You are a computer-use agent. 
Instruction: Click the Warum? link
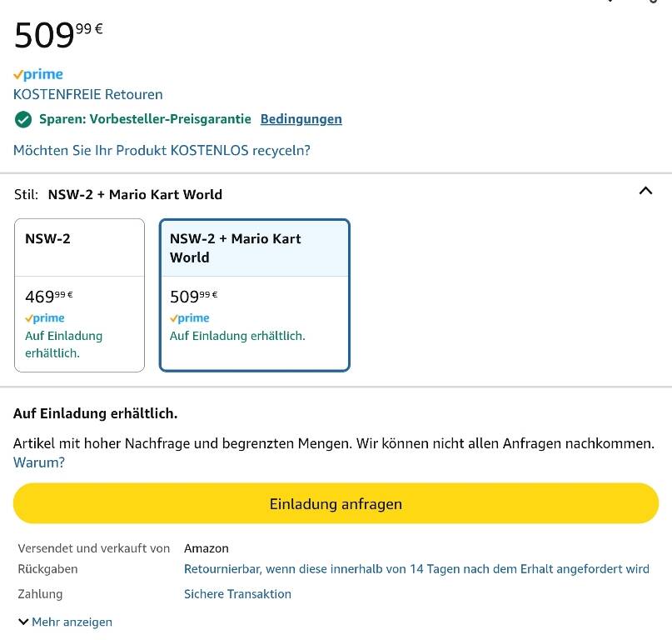[39, 462]
